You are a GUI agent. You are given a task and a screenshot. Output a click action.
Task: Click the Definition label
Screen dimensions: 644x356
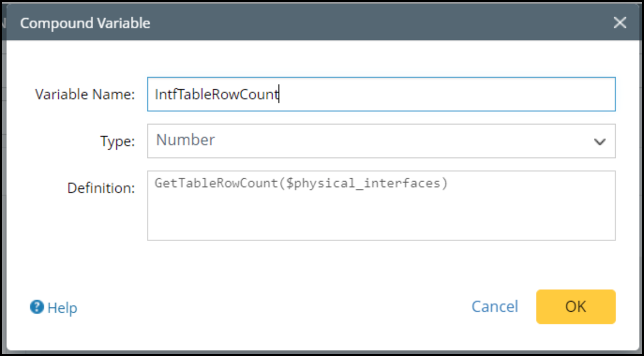tap(101, 188)
